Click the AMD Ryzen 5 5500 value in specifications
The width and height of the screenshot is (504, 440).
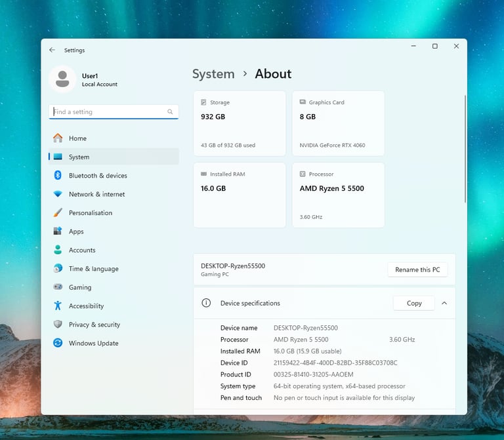pyautogui.click(x=301, y=340)
